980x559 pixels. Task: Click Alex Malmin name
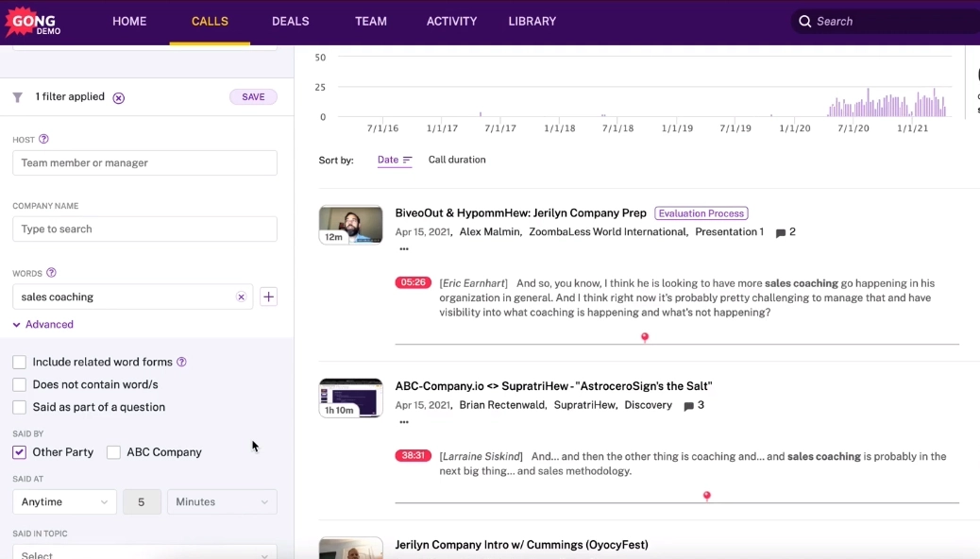pyautogui.click(x=489, y=231)
